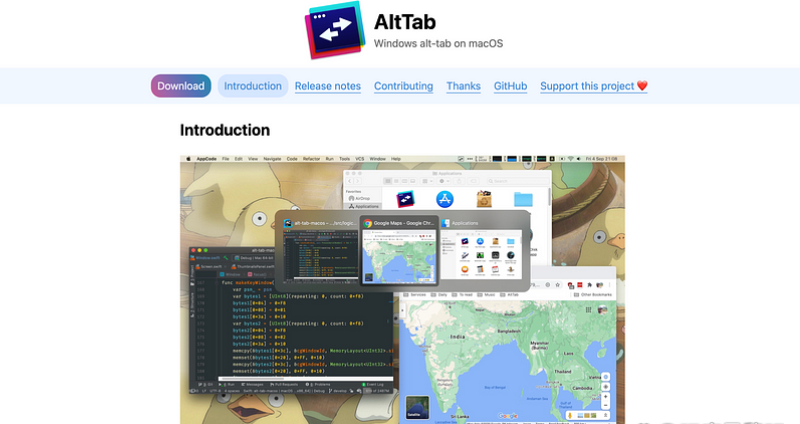Open Support this project link
The image size is (800, 424).
[593, 86]
